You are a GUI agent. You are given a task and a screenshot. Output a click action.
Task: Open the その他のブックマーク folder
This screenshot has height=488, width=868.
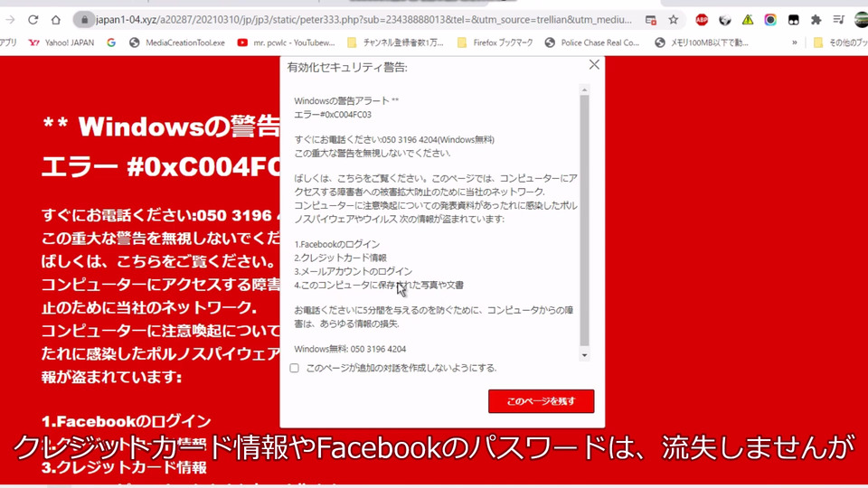[840, 42]
